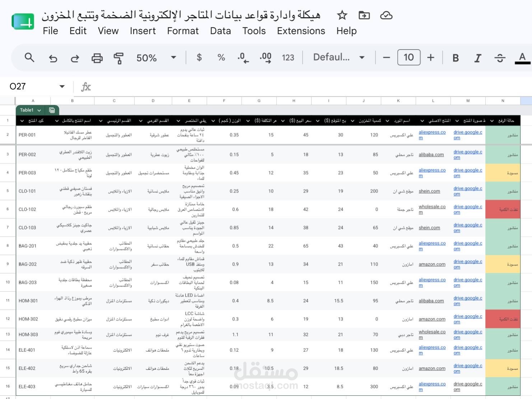
Task: Open filter dropdown in column J header
Action: (x=353, y=121)
